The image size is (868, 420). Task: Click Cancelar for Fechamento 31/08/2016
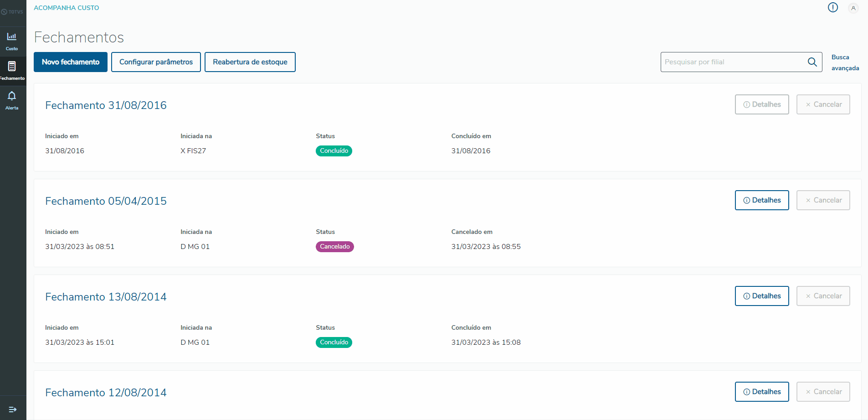tap(823, 104)
